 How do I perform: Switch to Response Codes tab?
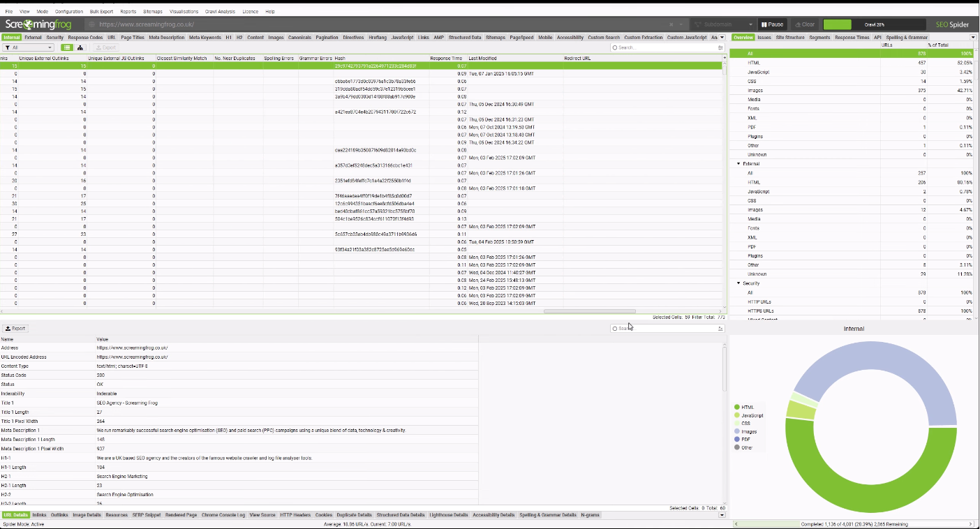[85, 37]
